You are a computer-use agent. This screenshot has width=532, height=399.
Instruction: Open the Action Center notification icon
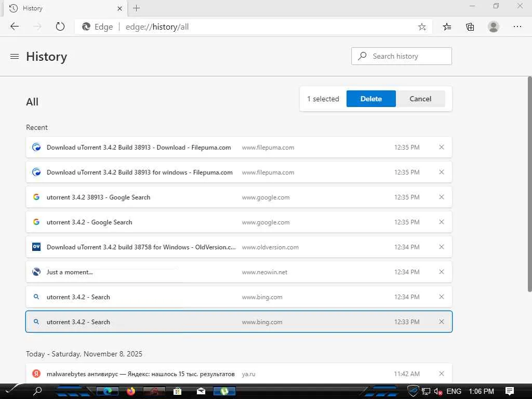click(x=510, y=391)
